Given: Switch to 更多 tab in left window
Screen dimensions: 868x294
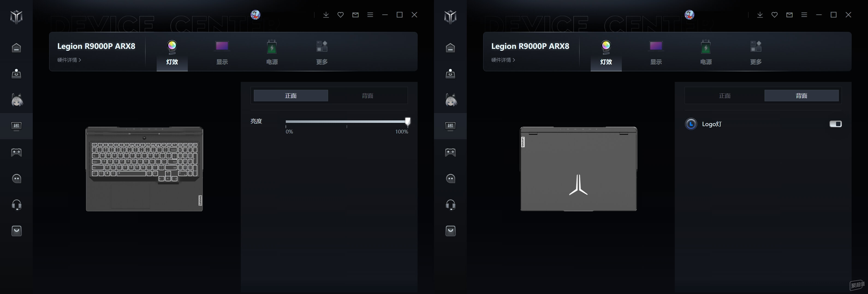Looking at the screenshot, I should tap(322, 53).
